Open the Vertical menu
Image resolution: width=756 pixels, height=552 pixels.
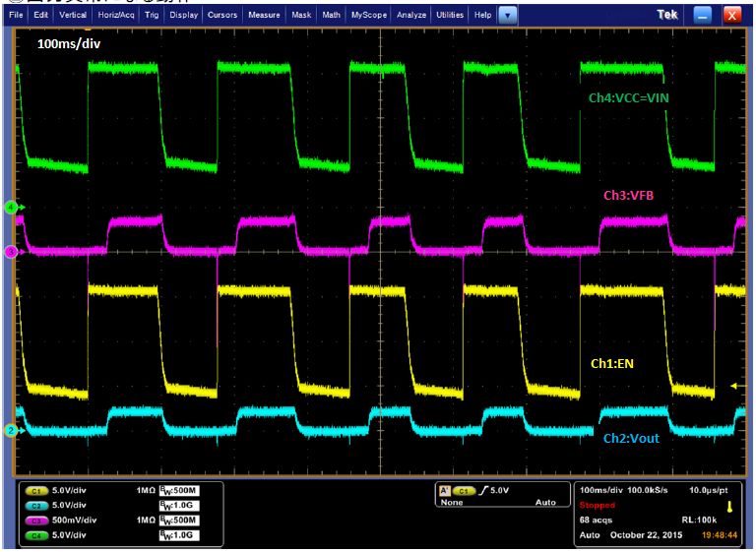(73, 15)
